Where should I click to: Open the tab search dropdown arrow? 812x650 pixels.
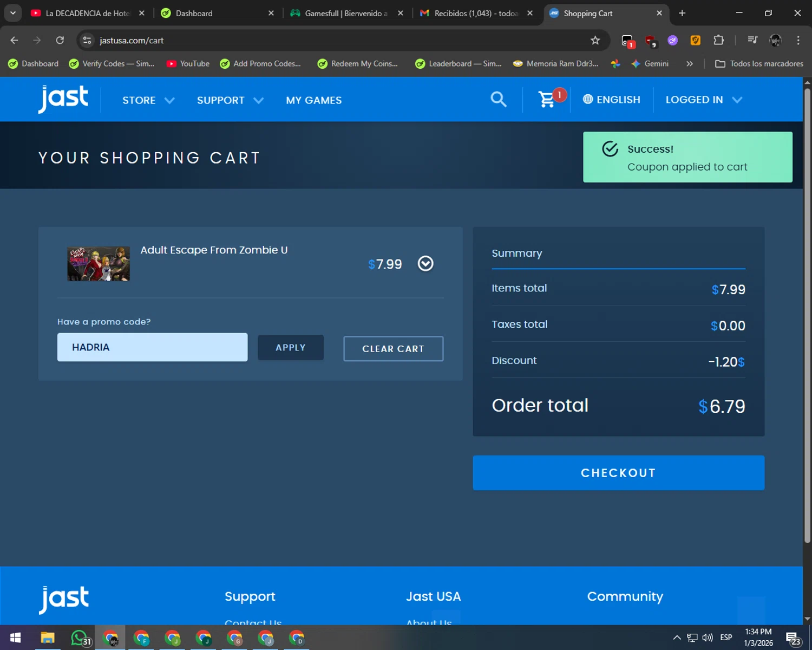click(12, 13)
